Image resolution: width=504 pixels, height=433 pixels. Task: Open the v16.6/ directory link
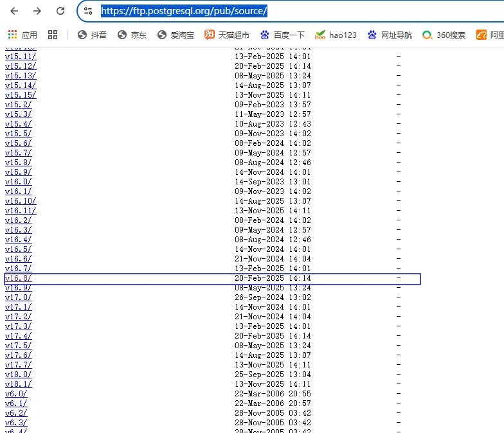point(18,259)
